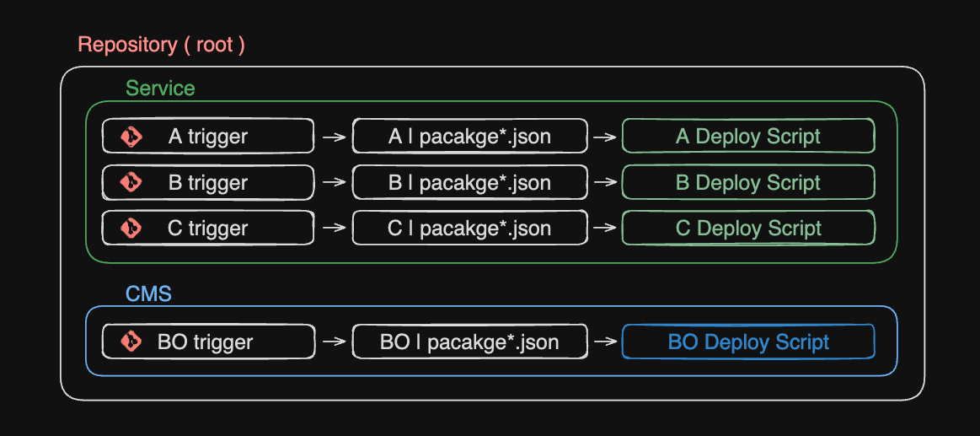
Task: Click the arrow before BO Deploy Script
Action: point(604,342)
